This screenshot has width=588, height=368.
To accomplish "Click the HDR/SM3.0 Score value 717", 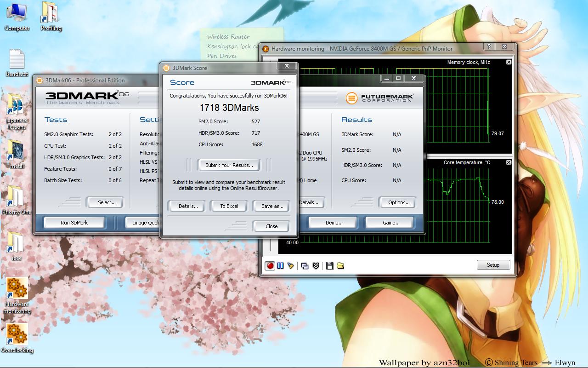I will (x=256, y=133).
